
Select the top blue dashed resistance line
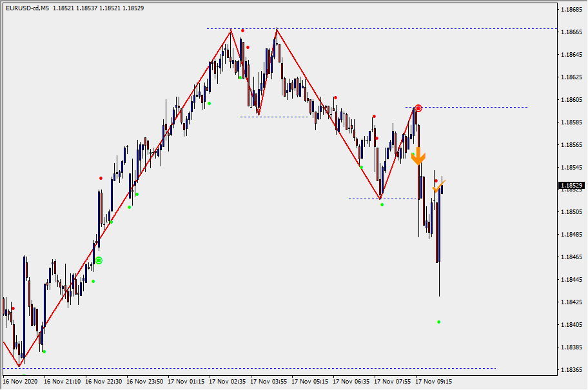(x=387, y=29)
